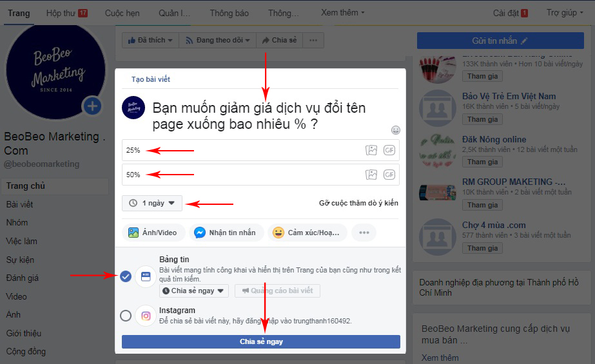Click the poll question text area
This screenshot has width=595, height=364.
point(258,116)
